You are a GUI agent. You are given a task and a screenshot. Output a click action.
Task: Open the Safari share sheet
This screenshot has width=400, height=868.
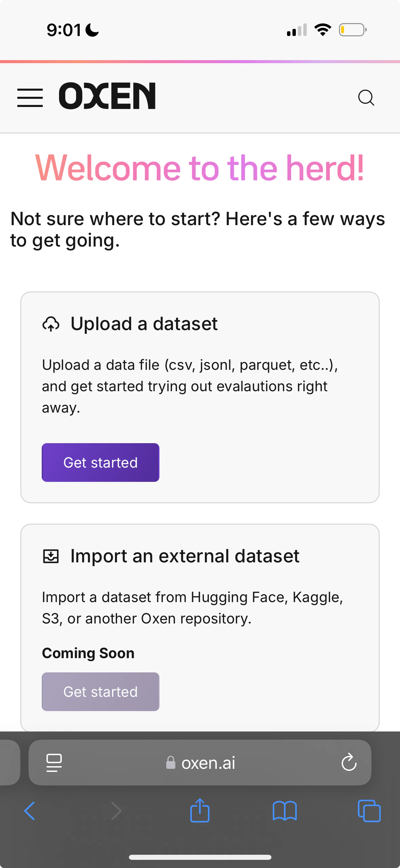pyautogui.click(x=200, y=810)
